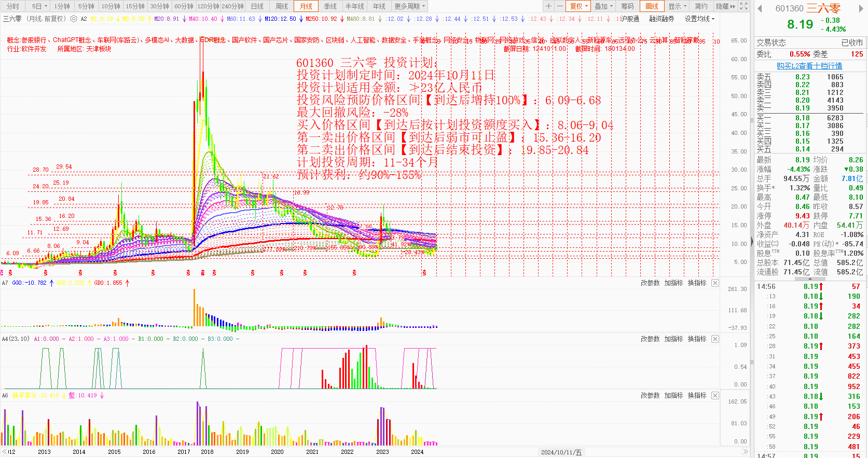Switch to 120分钟 chart period
868x458 pixels.
click(208, 6)
